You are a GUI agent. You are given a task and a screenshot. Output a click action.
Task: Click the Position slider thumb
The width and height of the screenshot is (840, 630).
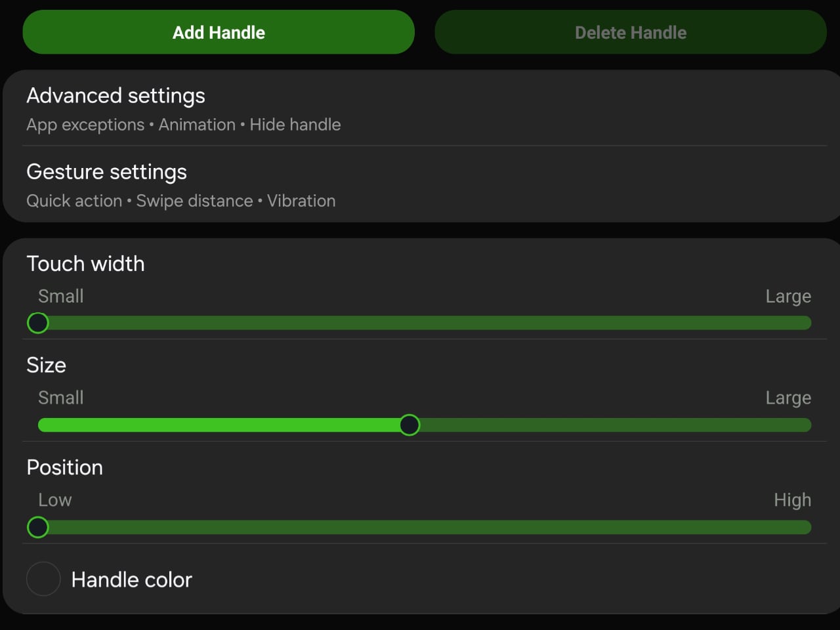click(x=38, y=527)
